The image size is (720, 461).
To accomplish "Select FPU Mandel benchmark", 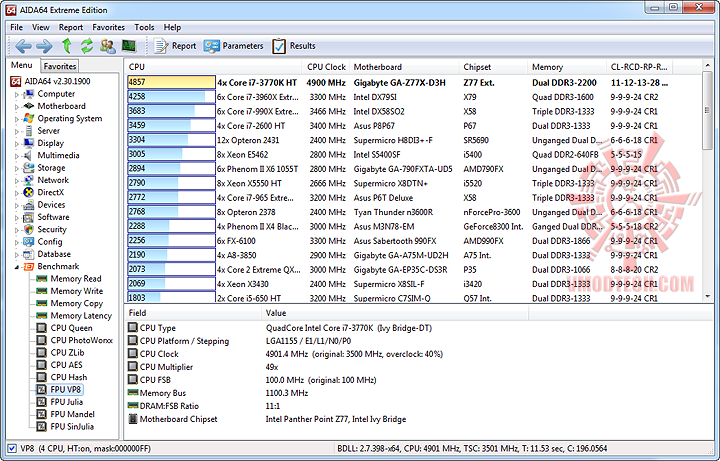I will 73,414.
